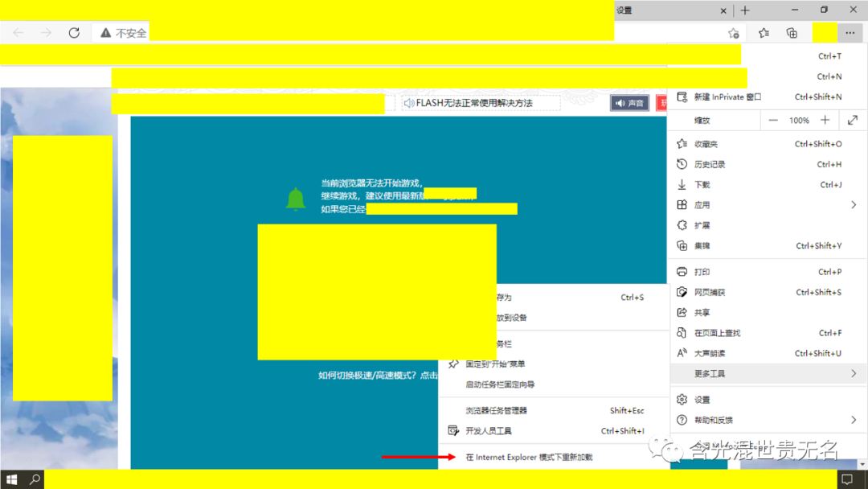Click the 不安全 site security warning

pyautogui.click(x=123, y=33)
